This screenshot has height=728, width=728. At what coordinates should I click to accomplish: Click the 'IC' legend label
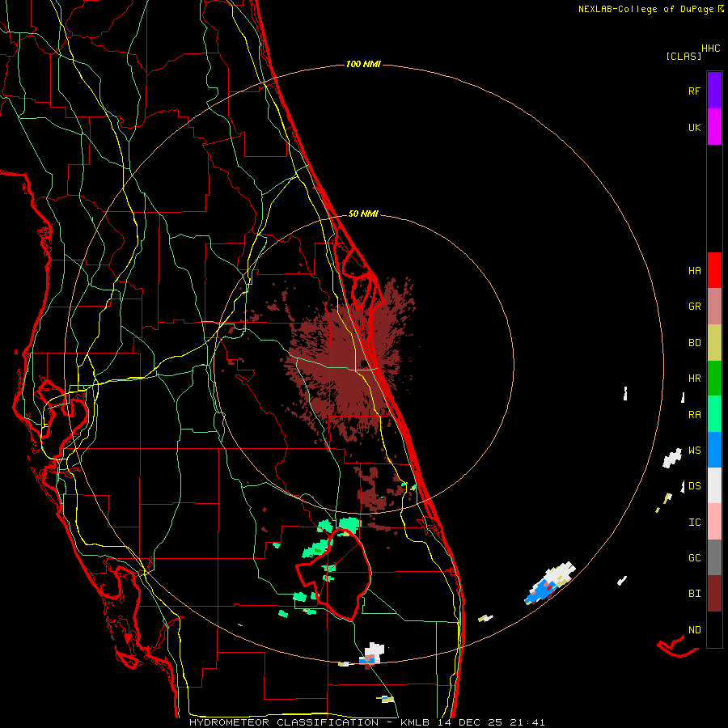click(694, 522)
